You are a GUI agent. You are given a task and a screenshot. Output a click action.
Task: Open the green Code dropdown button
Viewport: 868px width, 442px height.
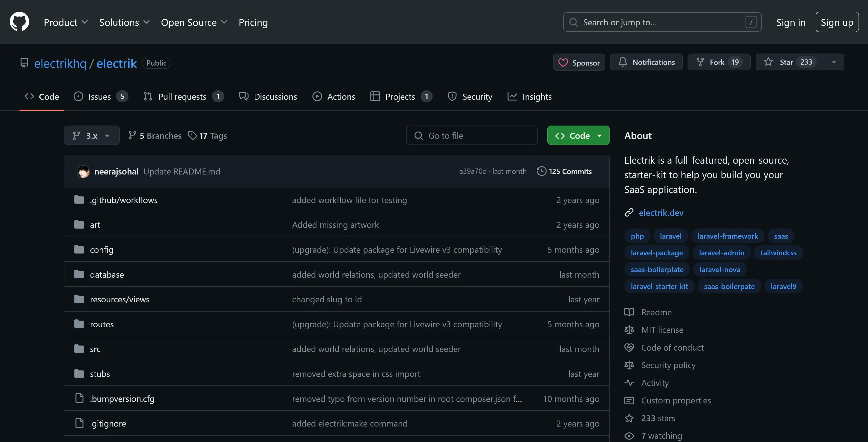pyautogui.click(x=578, y=135)
